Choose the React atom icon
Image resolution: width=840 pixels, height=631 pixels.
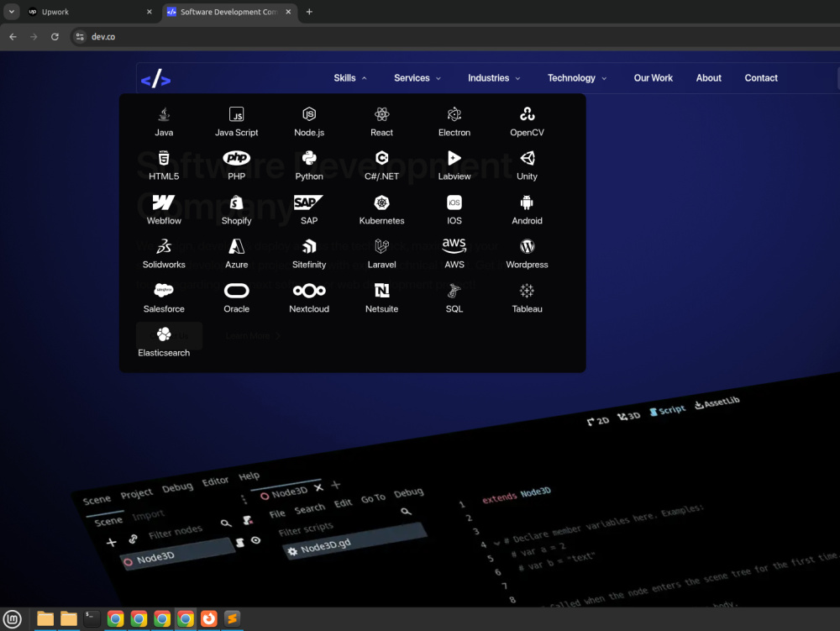coord(382,113)
